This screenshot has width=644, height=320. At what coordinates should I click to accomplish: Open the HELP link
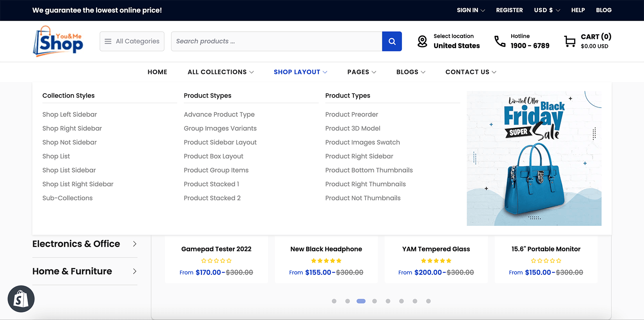[578, 10]
